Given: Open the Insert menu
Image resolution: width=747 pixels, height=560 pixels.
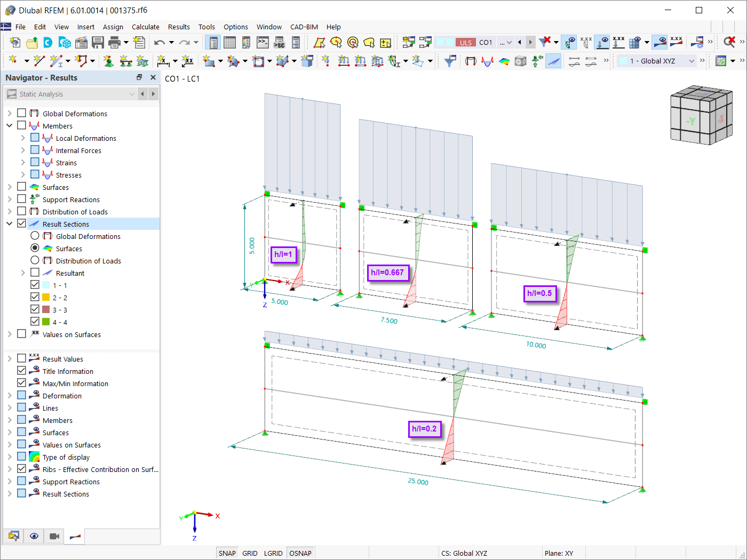Looking at the screenshot, I should [x=85, y=27].
